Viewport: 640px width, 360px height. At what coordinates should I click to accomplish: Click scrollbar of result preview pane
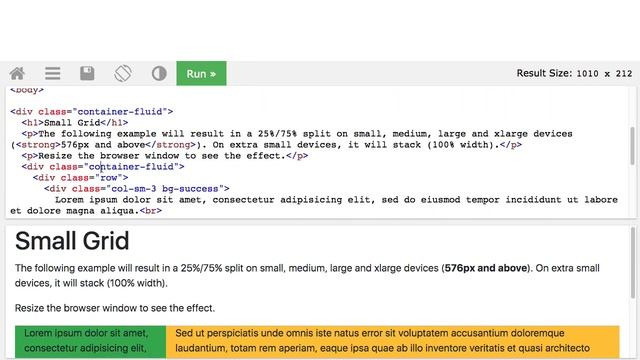[x=633, y=263]
